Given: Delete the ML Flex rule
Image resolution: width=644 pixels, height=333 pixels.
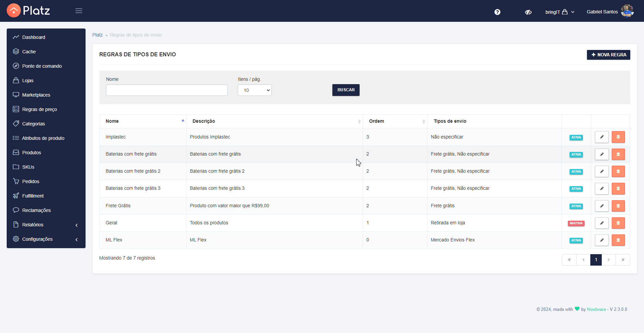Looking at the screenshot, I should click(618, 240).
